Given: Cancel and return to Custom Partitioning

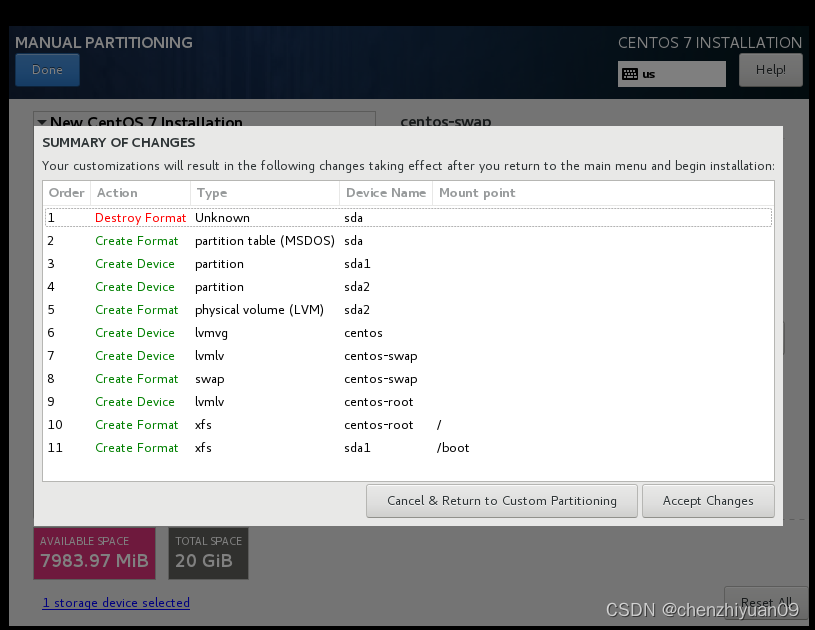Looking at the screenshot, I should point(502,501).
